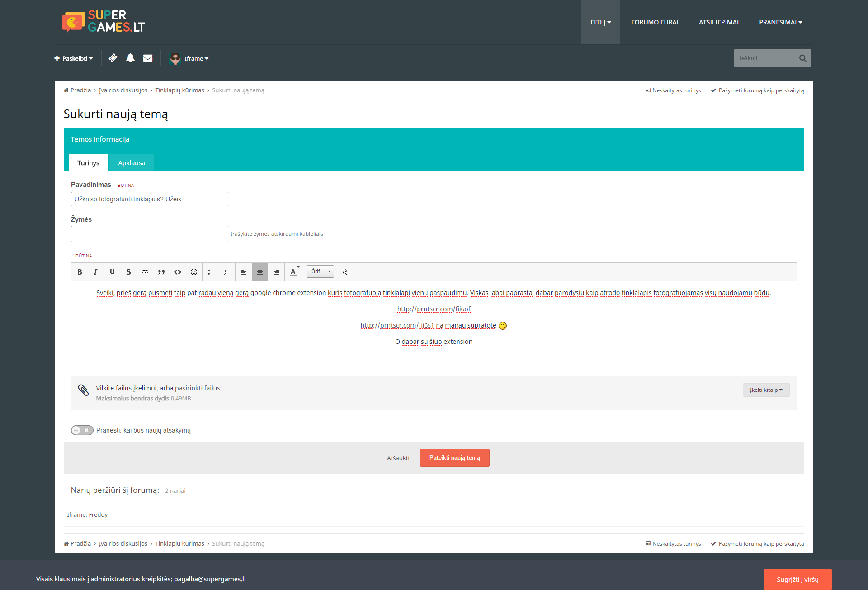
Task: Align text to the right
Action: tap(276, 272)
